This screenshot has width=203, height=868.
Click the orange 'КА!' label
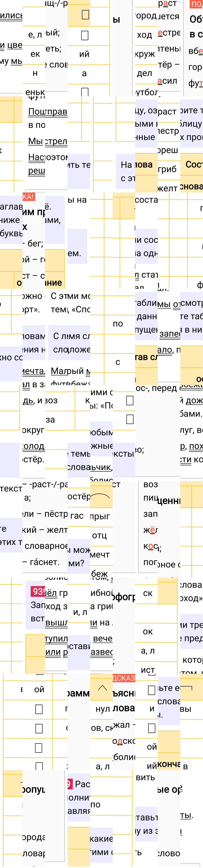pos(28,197)
